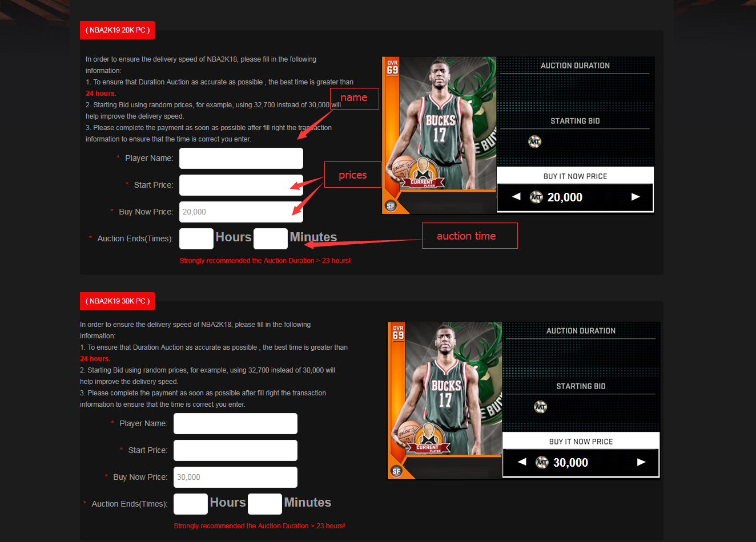Focus Start Price field in 20K section
This screenshot has width=756, height=542.
(x=241, y=185)
